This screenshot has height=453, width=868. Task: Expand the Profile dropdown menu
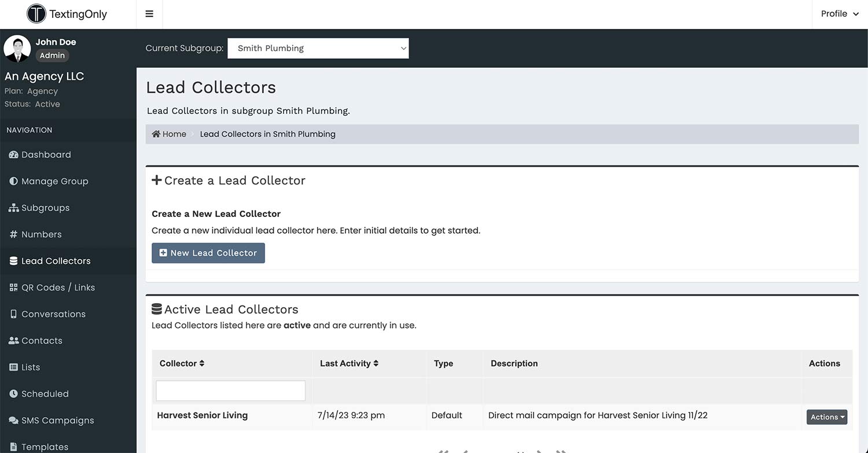[x=839, y=13]
